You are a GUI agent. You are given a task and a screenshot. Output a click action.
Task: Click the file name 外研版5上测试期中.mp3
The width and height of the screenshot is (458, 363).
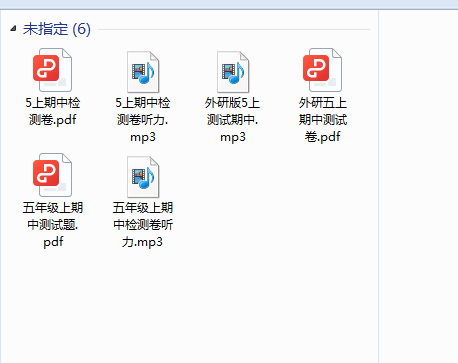pos(233,120)
